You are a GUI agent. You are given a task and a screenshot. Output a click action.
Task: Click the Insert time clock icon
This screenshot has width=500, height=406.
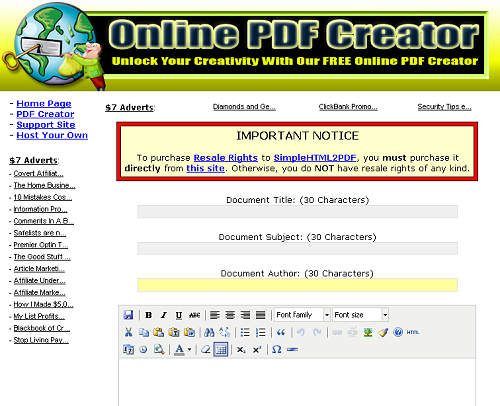(x=143, y=349)
